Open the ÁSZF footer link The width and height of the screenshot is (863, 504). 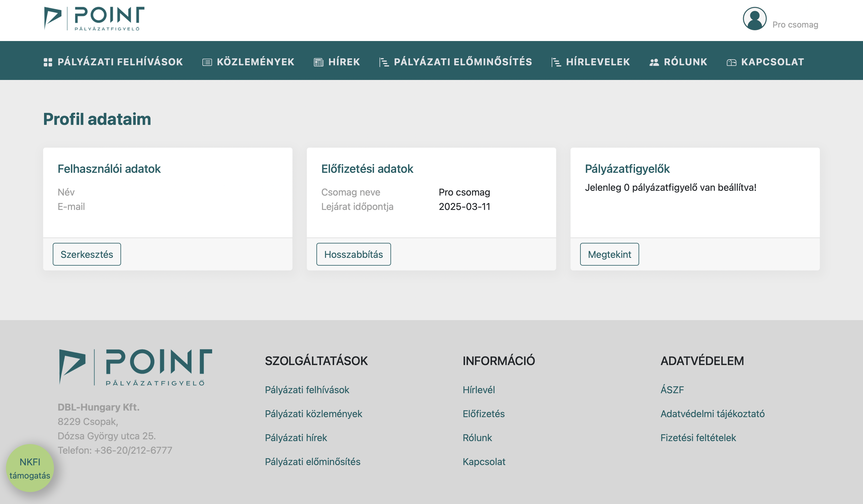(672, 390)
